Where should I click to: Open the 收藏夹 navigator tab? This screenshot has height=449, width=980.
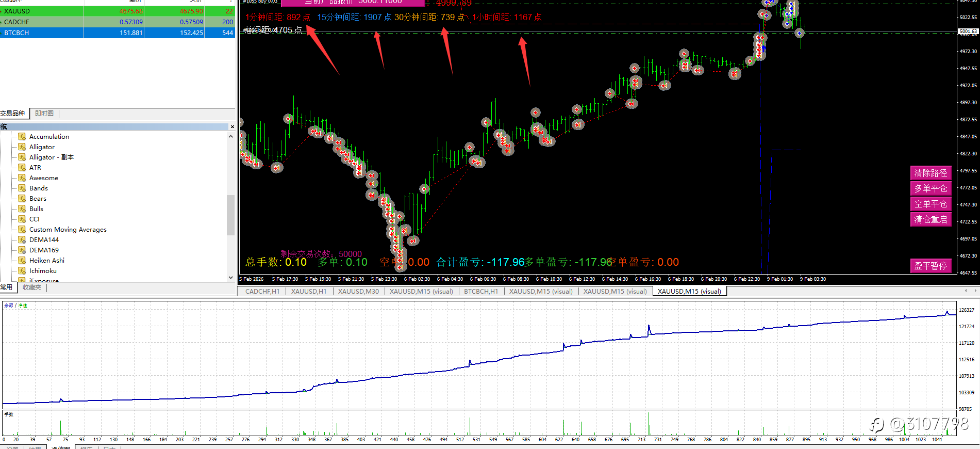coord(32,287)
